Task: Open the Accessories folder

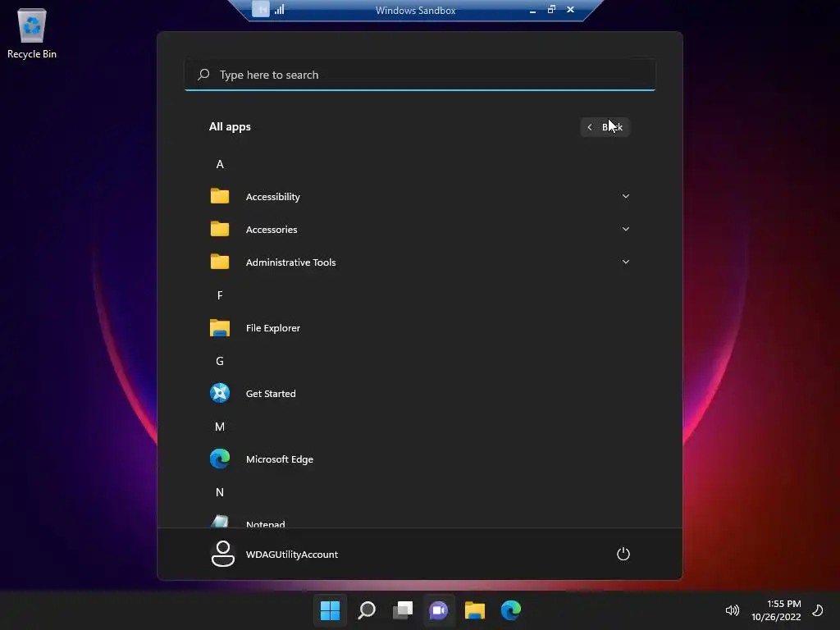Action: pyautogui.click(x=419, y=230)
